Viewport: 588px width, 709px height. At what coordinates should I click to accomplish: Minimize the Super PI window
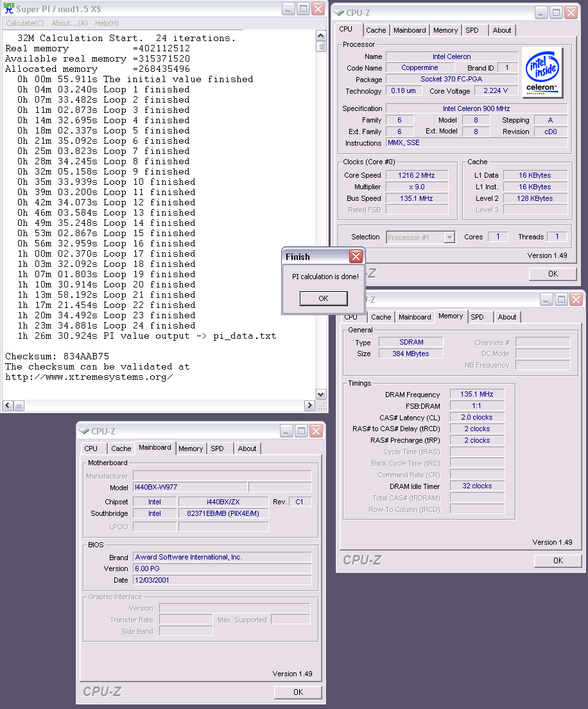click(x=288, y=8)
